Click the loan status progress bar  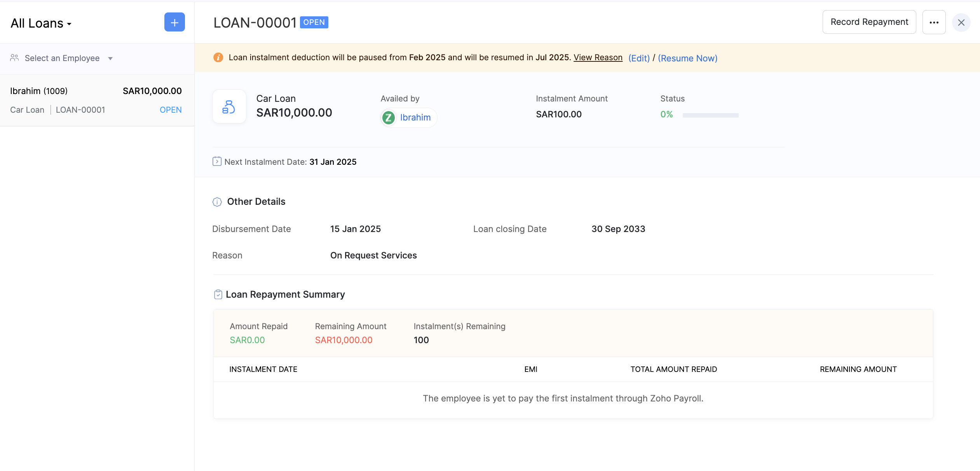710,115
